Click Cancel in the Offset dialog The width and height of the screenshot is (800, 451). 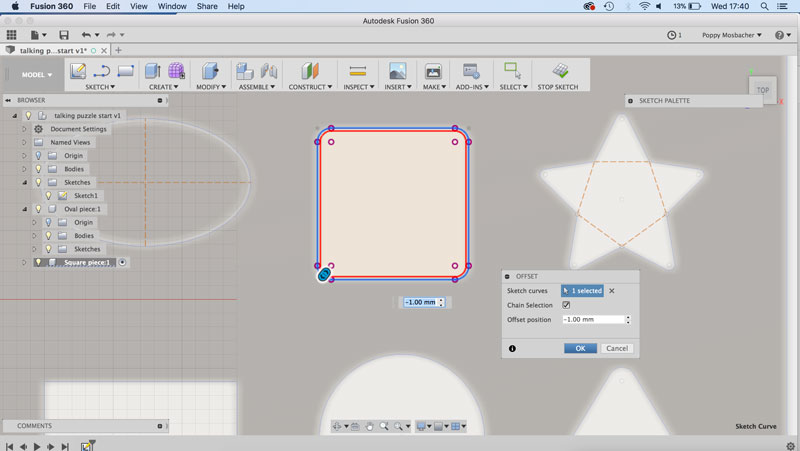point(617,348)
